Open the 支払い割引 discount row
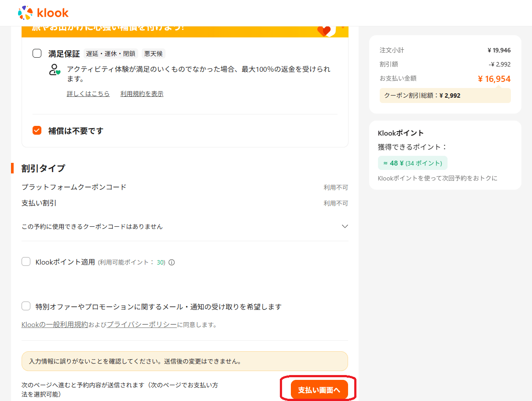532x401 pixels. (x=39, y=203)
